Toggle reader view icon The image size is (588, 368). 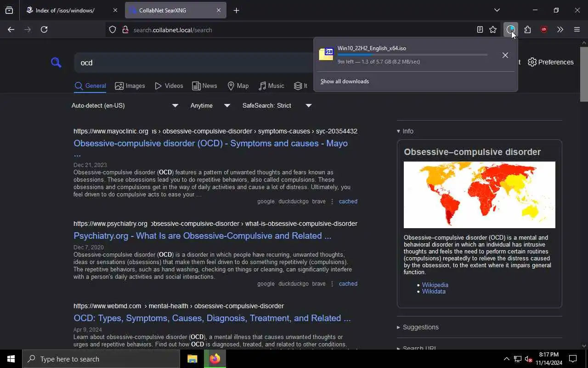coord(480,29)
